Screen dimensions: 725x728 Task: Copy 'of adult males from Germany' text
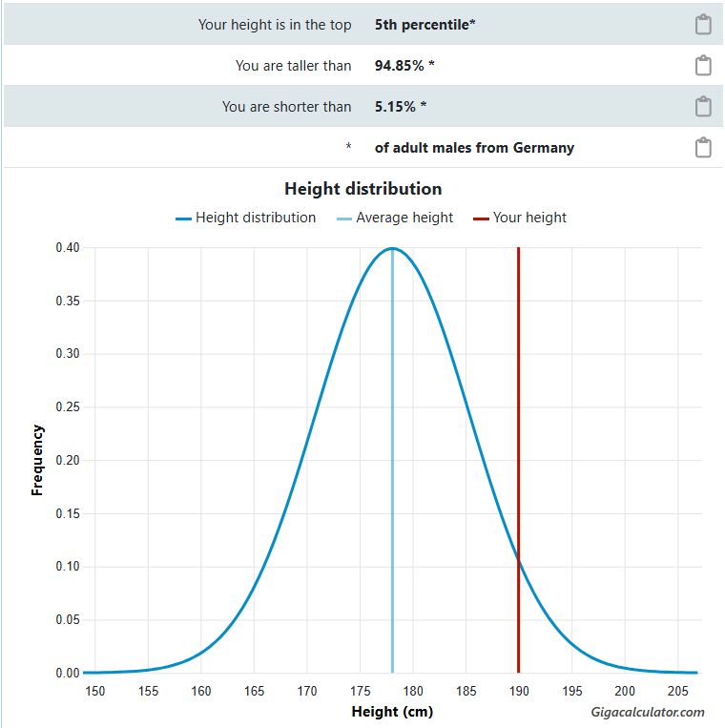[x=703, y=148]
